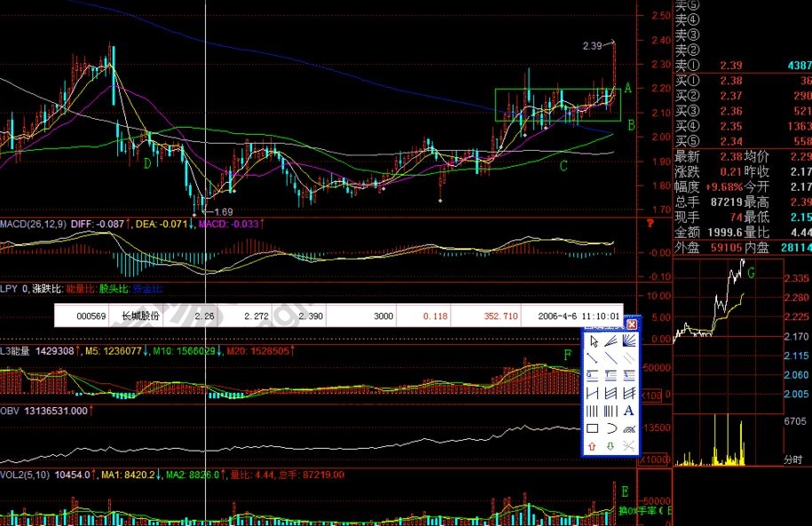Select the multi-arc cycle curve tool
The width and height of the screenshot is (812, 526).
(x=629, y=428)
